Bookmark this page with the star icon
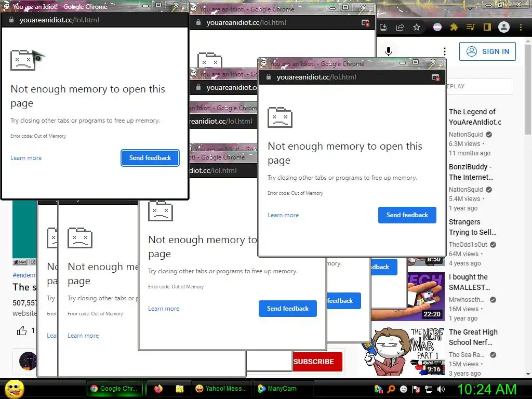This screenshot has width=532, height=399. [417, 27]
